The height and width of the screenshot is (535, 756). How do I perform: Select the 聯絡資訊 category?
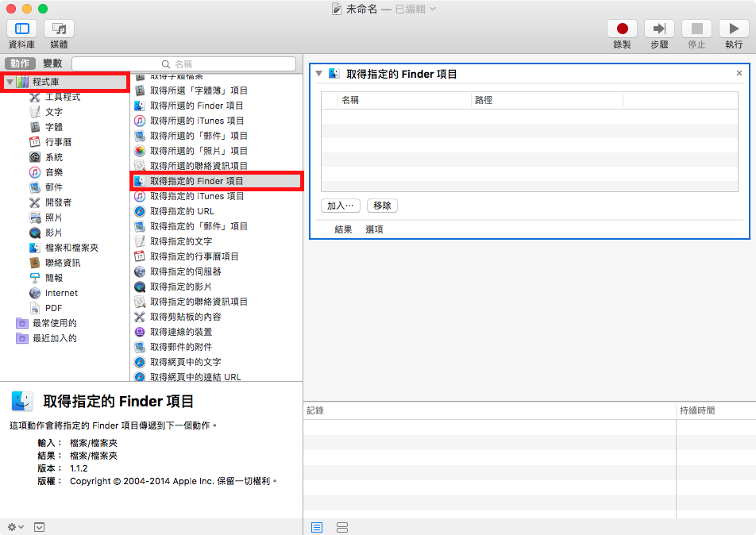pyautogui.click(x=63, y=263)
